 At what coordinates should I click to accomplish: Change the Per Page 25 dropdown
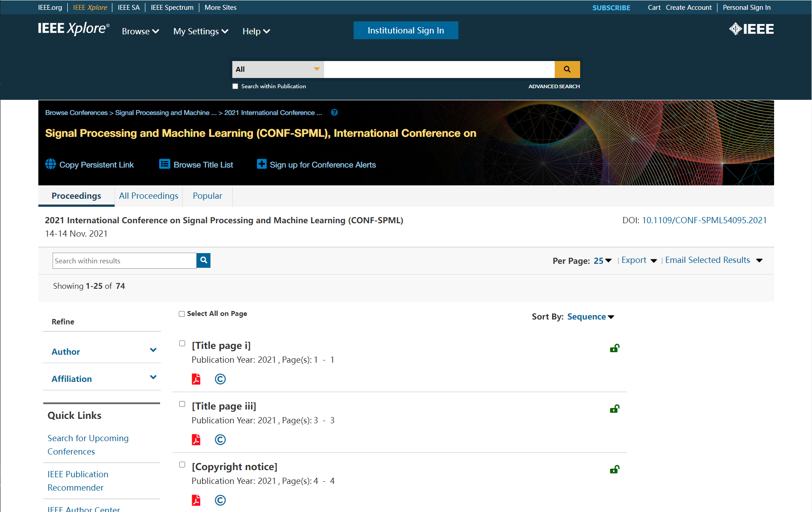tap(602, 261)
